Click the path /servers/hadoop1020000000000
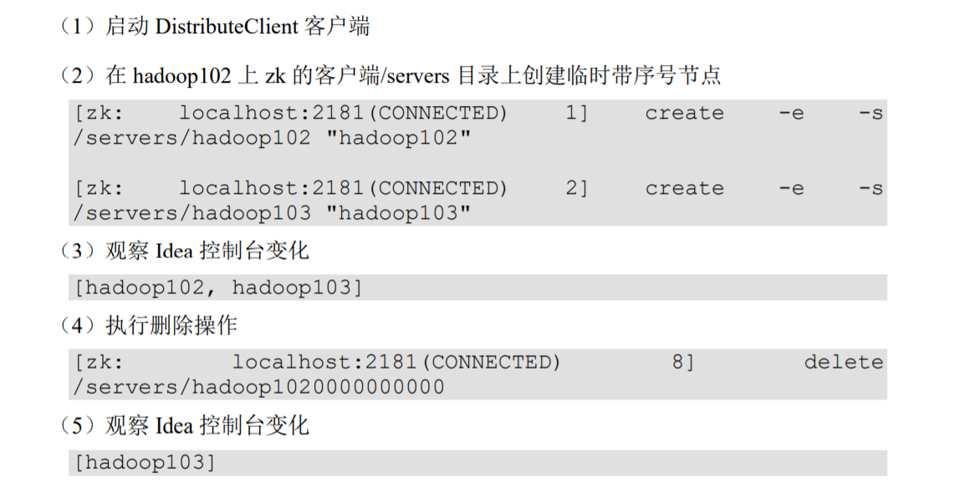The height and width of the screenshot is (488, 980). 258,388
